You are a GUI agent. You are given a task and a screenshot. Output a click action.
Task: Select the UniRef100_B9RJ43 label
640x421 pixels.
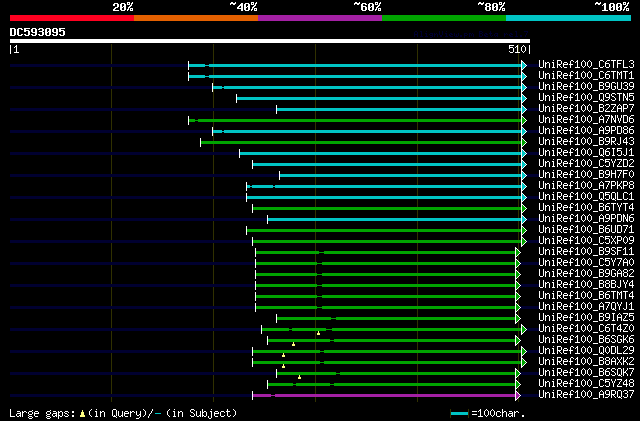point(586,142)
